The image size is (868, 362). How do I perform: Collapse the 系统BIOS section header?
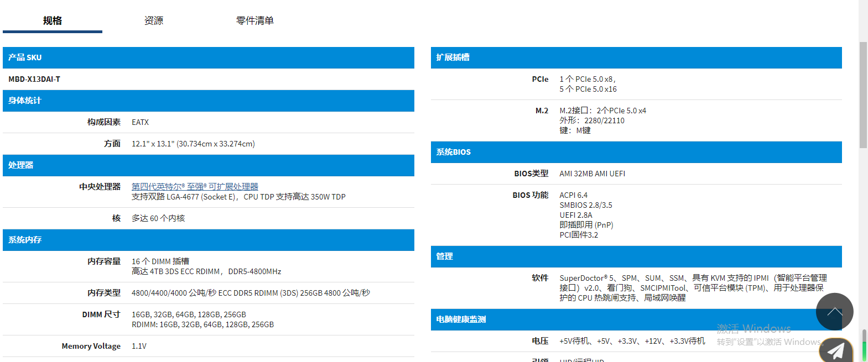click(x=636, y=152)
